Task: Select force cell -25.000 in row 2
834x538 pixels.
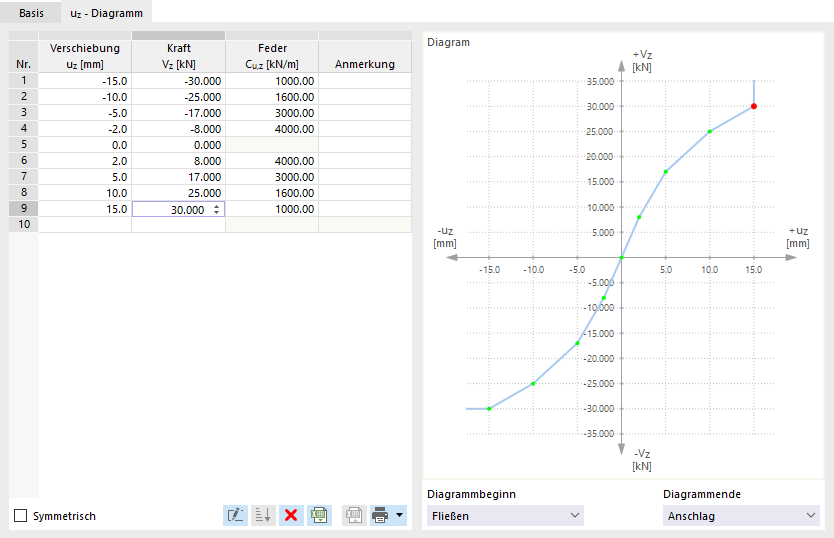Action: coord(179,97)
